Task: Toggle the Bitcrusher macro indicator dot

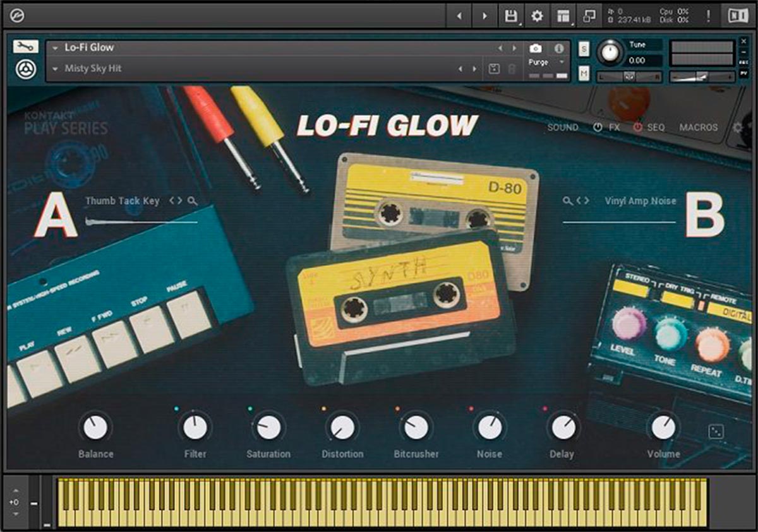Action: click(397, 409)
